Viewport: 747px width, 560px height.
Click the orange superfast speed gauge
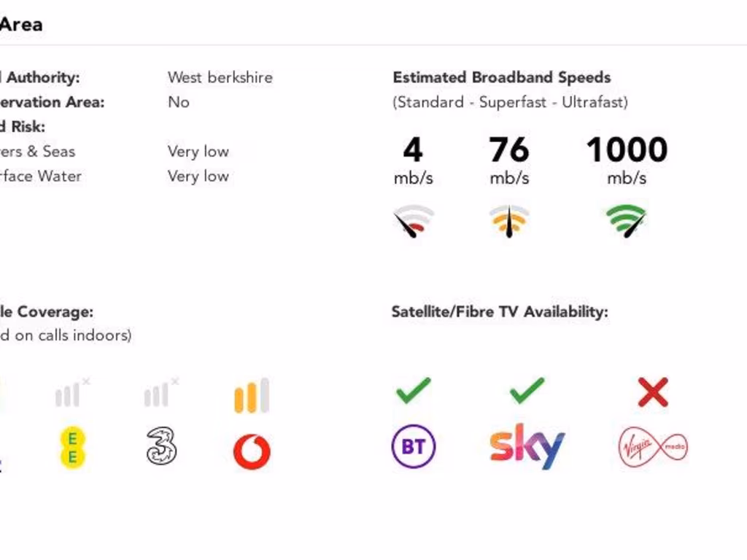pos(509,222)
